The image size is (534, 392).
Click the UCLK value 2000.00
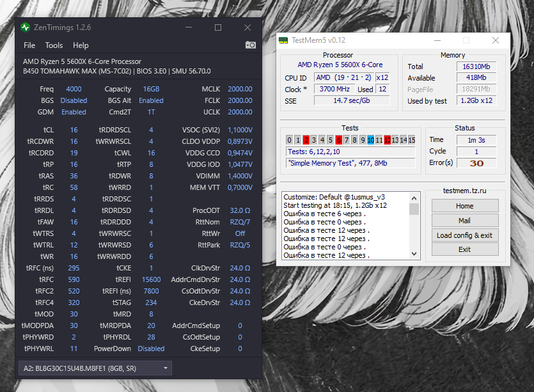[x=240, y=112]
